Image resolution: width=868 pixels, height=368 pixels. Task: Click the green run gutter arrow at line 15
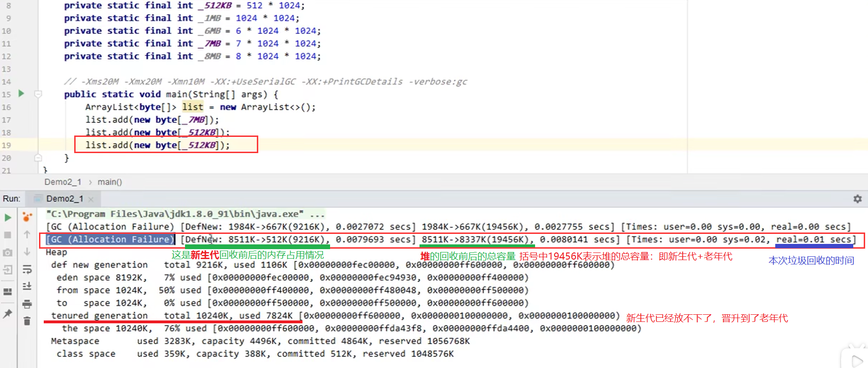pos(21,93)
